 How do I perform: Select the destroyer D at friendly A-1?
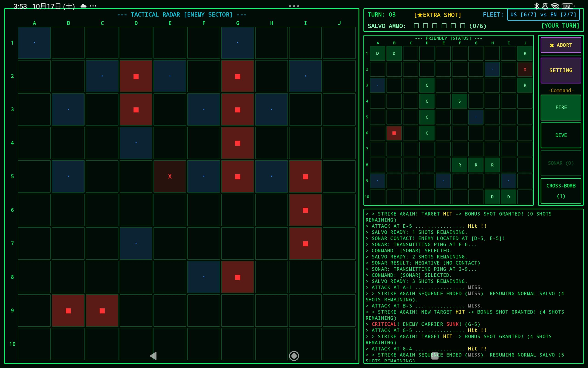[378, 53]
